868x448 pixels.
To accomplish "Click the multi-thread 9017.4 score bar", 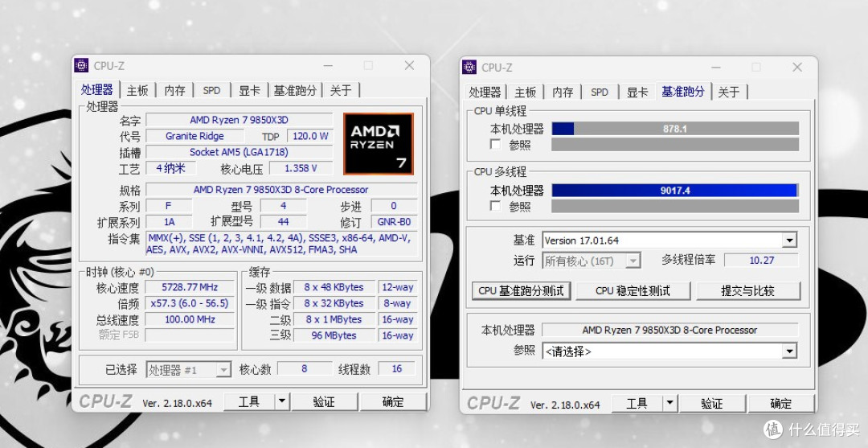I will [675, 191].
